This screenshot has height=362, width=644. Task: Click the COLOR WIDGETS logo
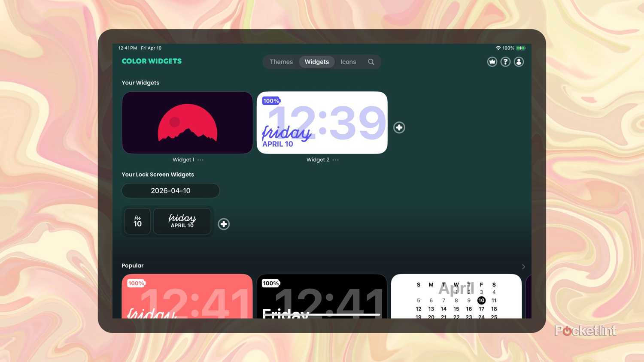(x=151, y=61)
